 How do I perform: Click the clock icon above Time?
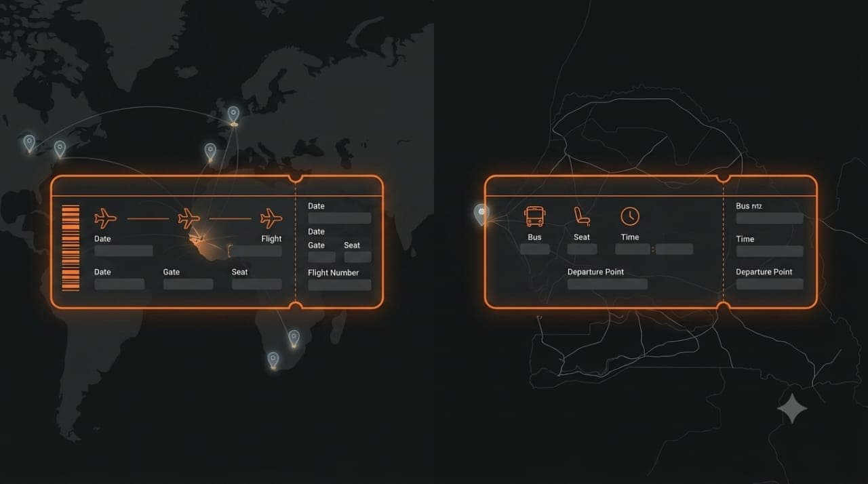(x=630, y=216)
